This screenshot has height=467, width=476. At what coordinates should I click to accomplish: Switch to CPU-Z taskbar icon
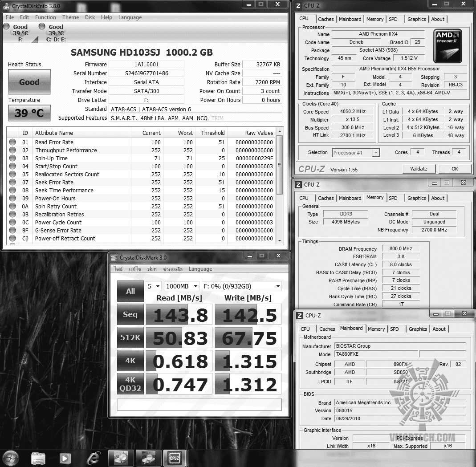click(175, 458)
